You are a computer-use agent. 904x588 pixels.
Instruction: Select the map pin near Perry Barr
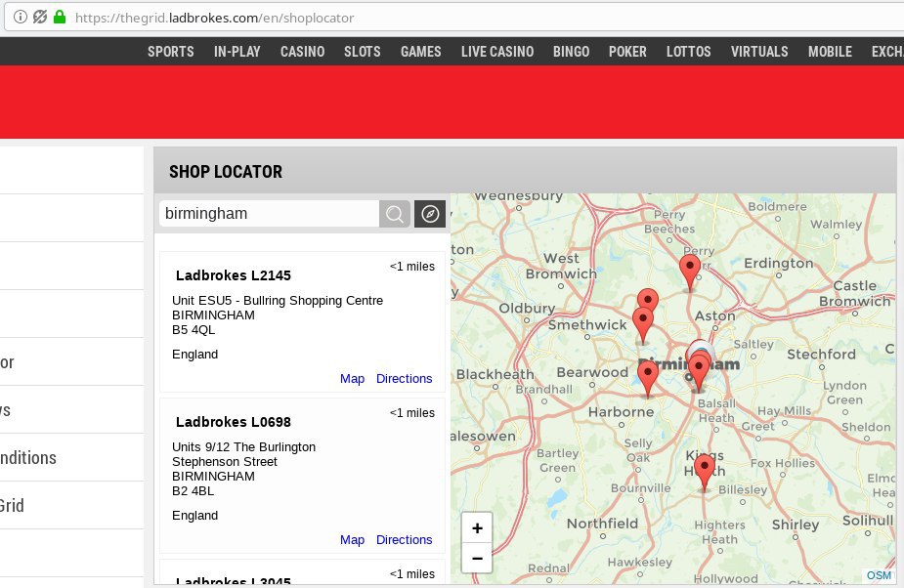[x=690, y=273]
